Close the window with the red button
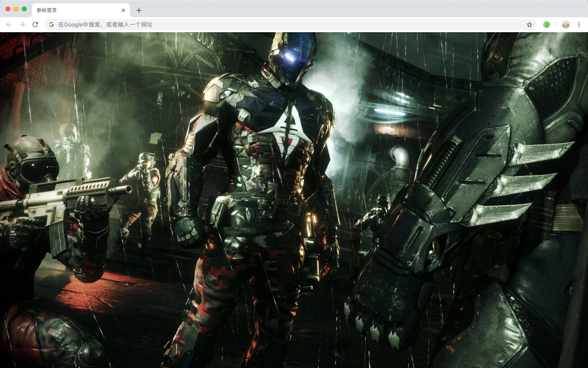Viewport: 588px width, 368px height. tap(8, 9)
